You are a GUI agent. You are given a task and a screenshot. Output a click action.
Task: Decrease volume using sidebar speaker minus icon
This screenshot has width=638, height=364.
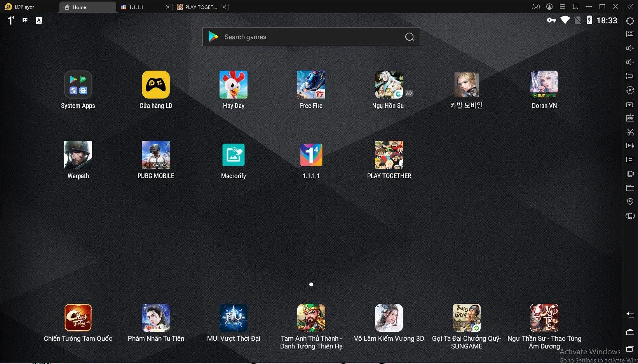pyautogui.click(x=630, y=62)
